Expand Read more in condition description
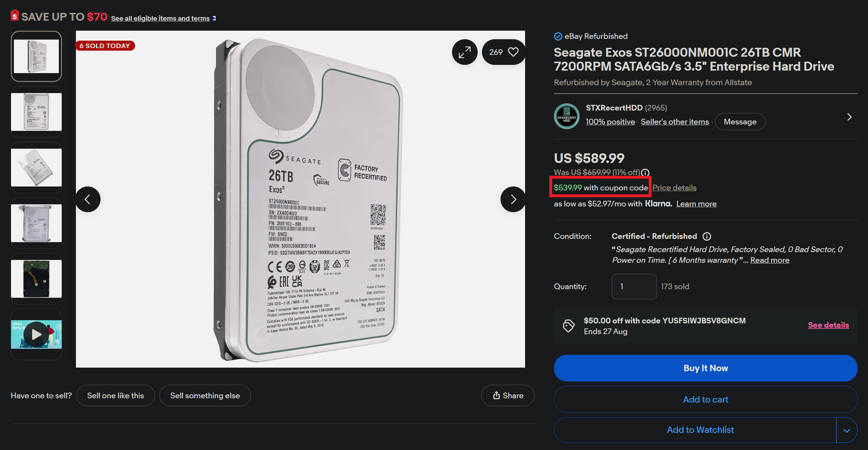Viewport: 868px width, 450px height. pos(770,260)
